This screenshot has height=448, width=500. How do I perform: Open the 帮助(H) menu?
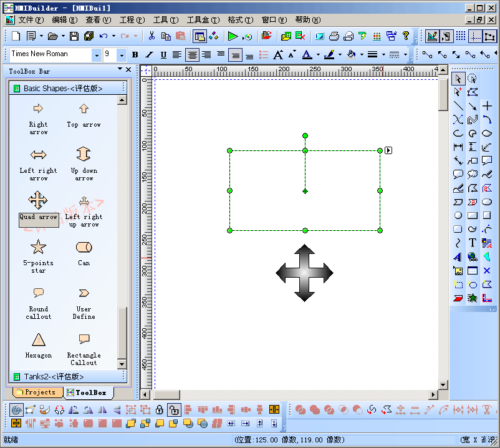[x=307, y=20]
